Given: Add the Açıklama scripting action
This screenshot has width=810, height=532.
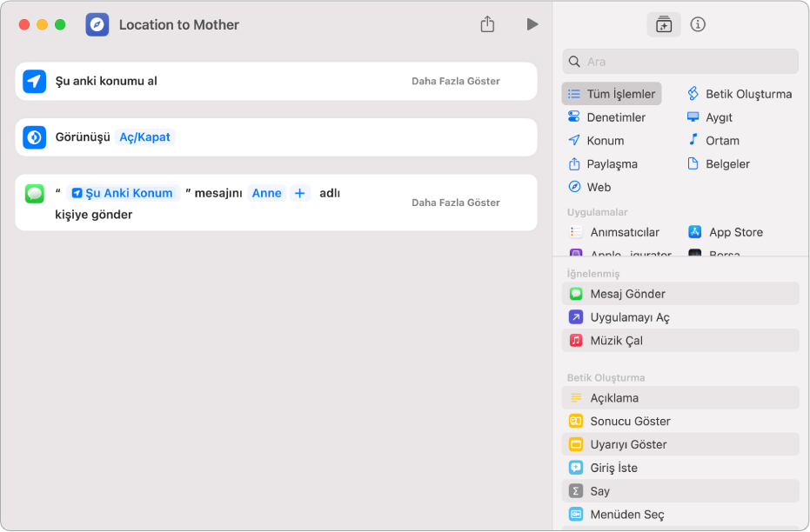Looking at the screenshot, I should [614, 398].
